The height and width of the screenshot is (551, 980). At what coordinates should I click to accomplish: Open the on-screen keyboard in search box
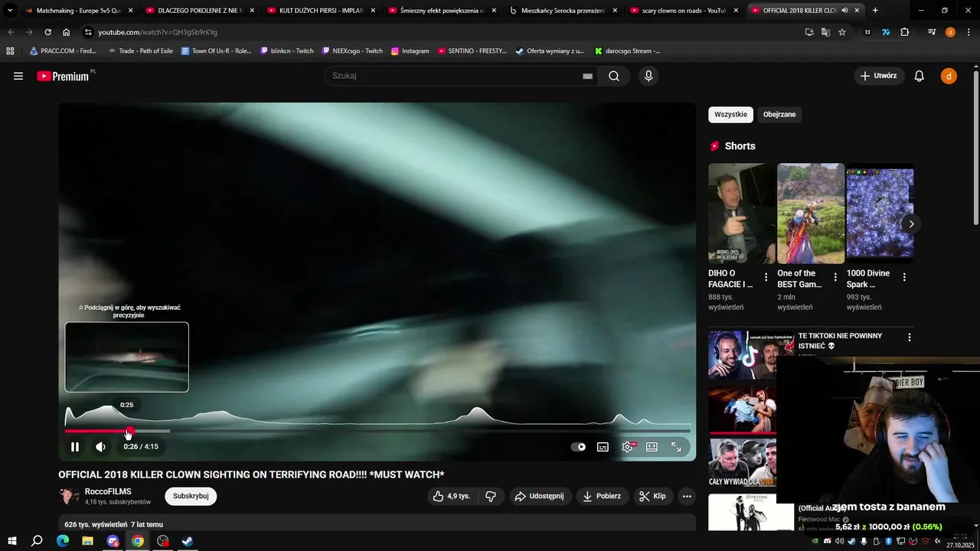pos(587,76)
